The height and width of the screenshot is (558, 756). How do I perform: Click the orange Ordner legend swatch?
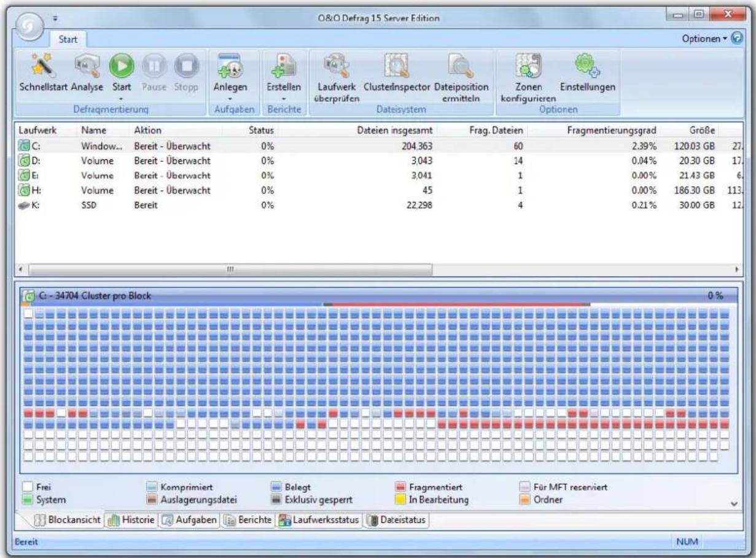[x=525, y=499]
